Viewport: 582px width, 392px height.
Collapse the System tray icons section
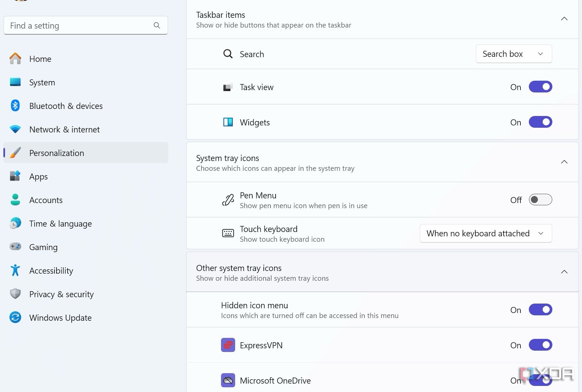point(564,162)
